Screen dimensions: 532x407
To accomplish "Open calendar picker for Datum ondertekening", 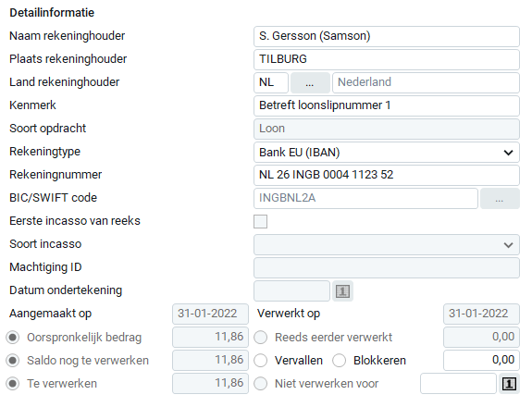I will point(342,291).
